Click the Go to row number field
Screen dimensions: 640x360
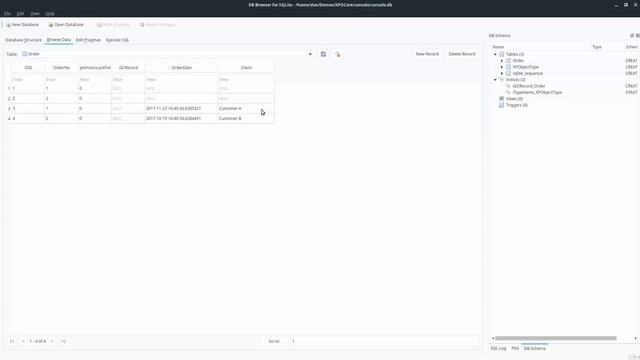[x=384, y=341]
